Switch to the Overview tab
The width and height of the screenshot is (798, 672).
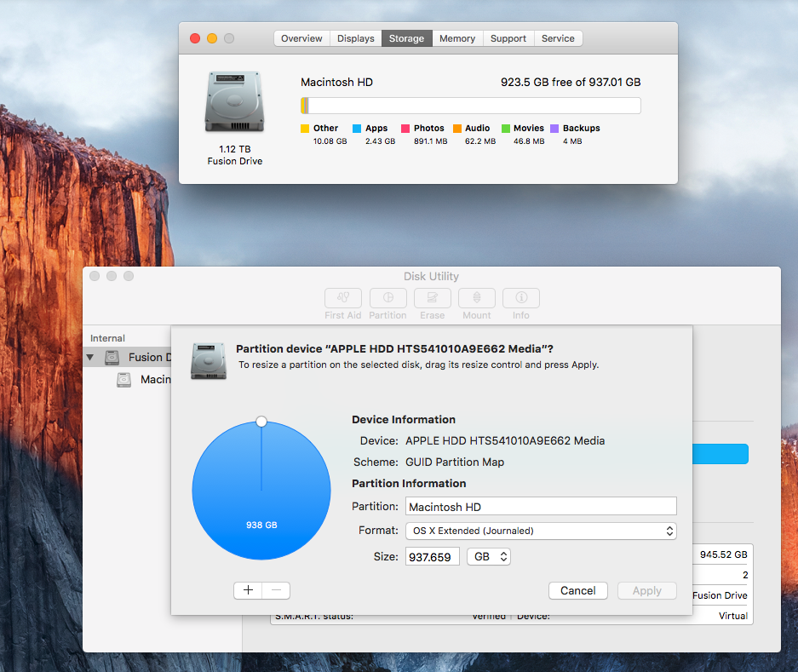click(301, 38)
